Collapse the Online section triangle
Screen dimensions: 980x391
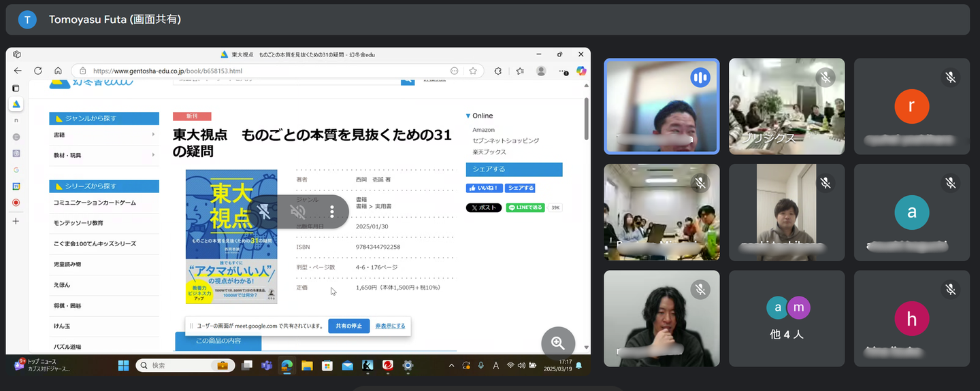click(468, 116)
